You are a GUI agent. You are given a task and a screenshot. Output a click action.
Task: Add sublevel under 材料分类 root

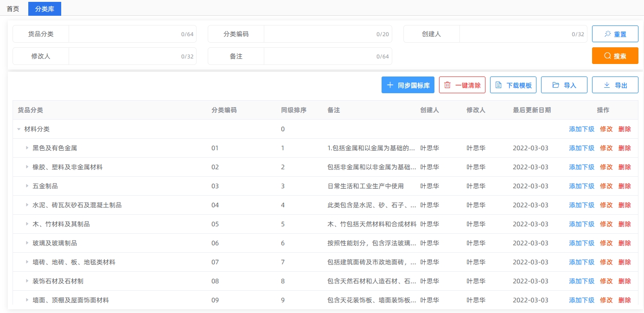click(x=581, y=129)
